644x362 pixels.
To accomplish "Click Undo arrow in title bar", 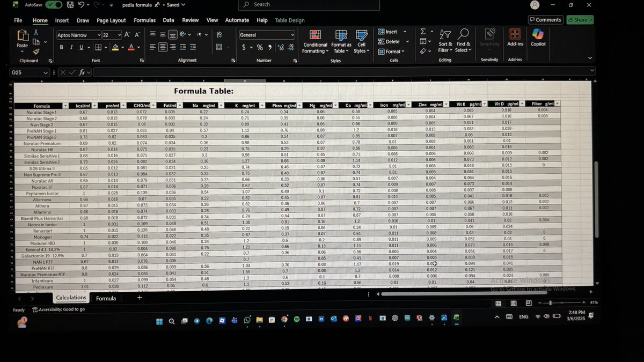I will click(x=81, y=5).
